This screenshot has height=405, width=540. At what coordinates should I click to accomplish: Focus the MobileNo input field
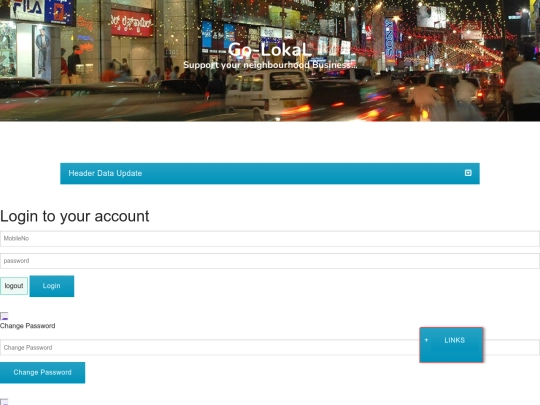pos(270,239)
